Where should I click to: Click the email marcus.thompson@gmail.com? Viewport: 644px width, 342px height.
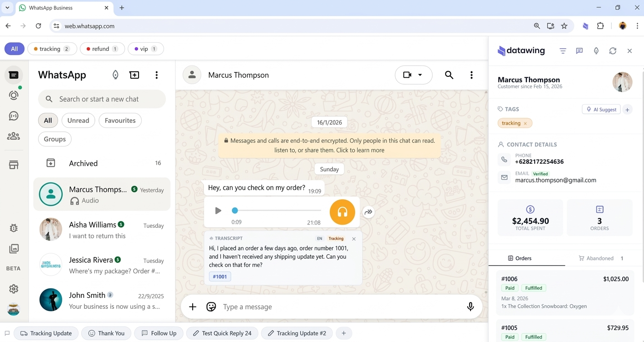pyautogui.click(x=555, y=180)
